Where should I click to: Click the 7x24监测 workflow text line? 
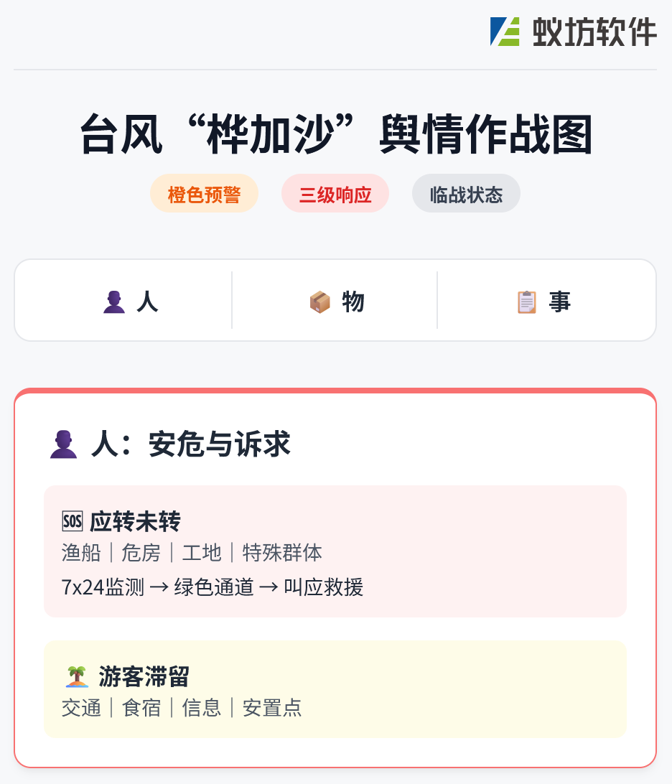point(213,587)
